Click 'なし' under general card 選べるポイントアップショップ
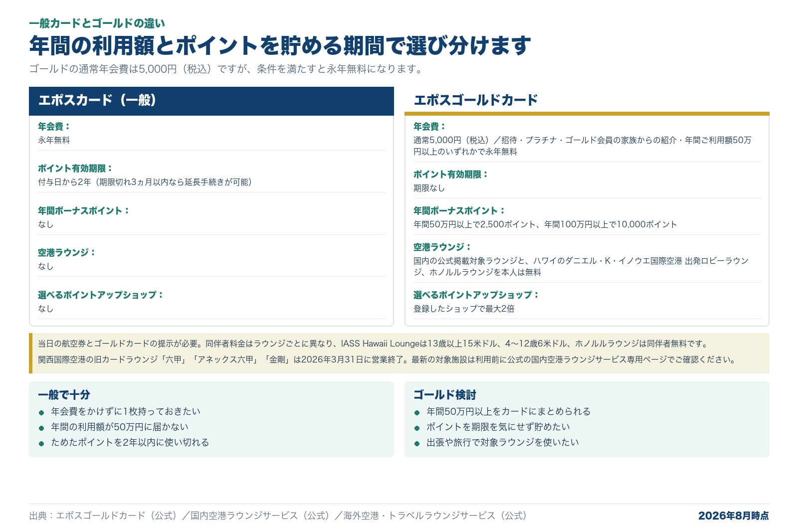 pyautogui.click(x=45, y=309)
